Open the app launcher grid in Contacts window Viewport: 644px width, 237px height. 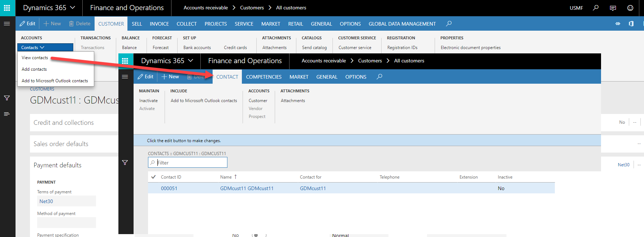125,61
